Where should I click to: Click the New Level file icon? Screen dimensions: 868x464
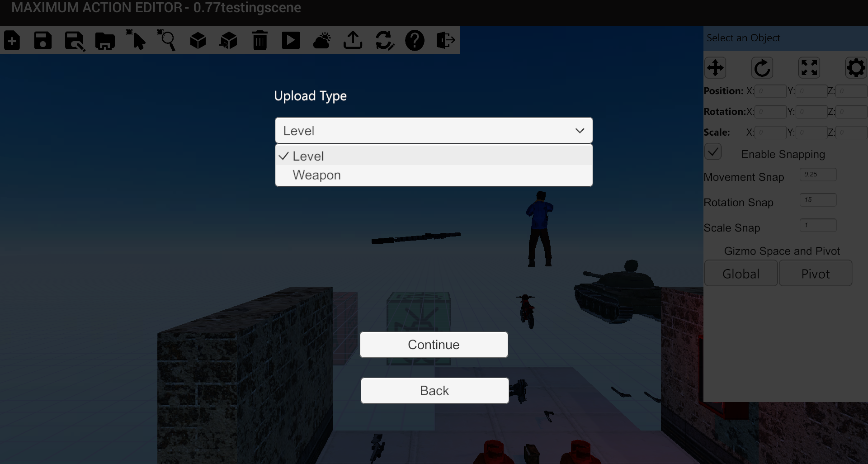click(12, 41)
